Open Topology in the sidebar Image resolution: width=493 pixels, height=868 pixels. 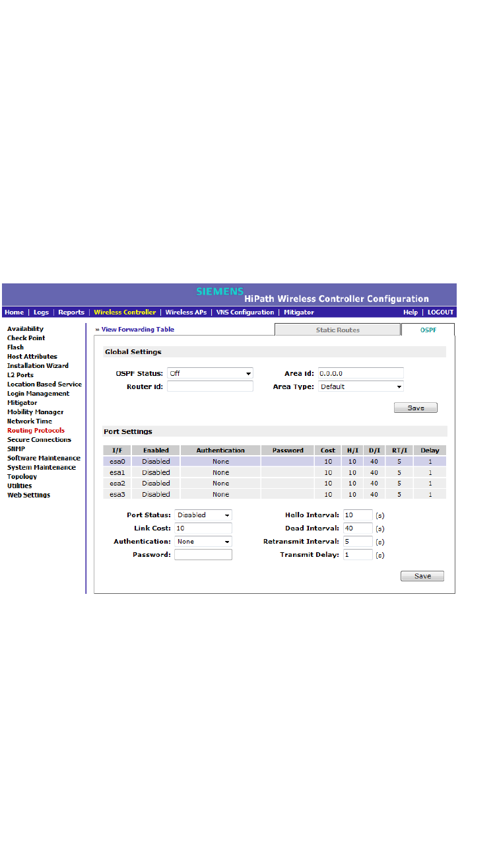22,476
